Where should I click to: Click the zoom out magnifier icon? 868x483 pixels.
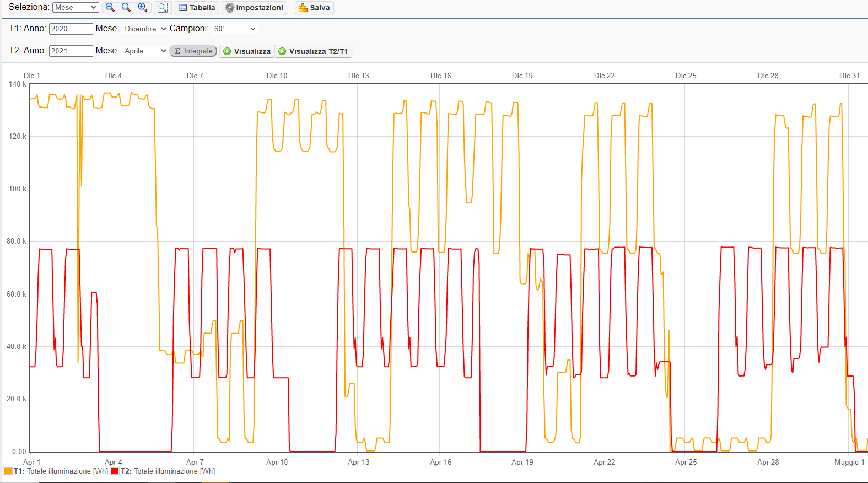point(110,7)
